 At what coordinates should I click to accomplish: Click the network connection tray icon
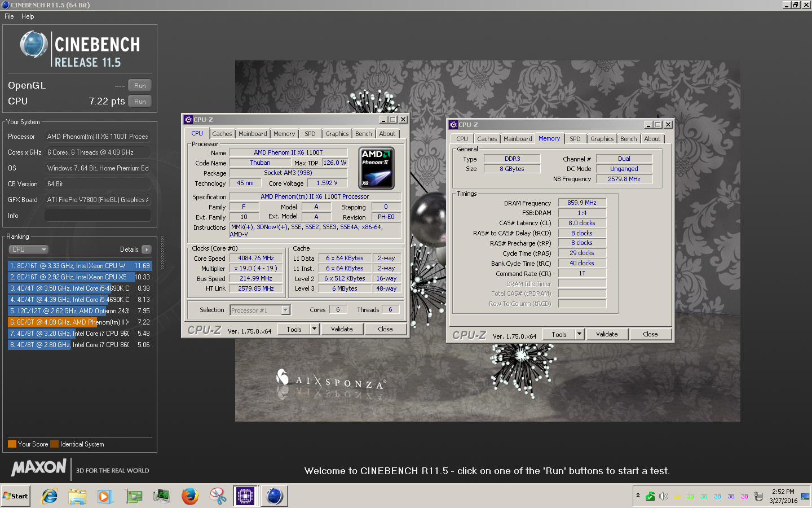(x=758, y=496)
